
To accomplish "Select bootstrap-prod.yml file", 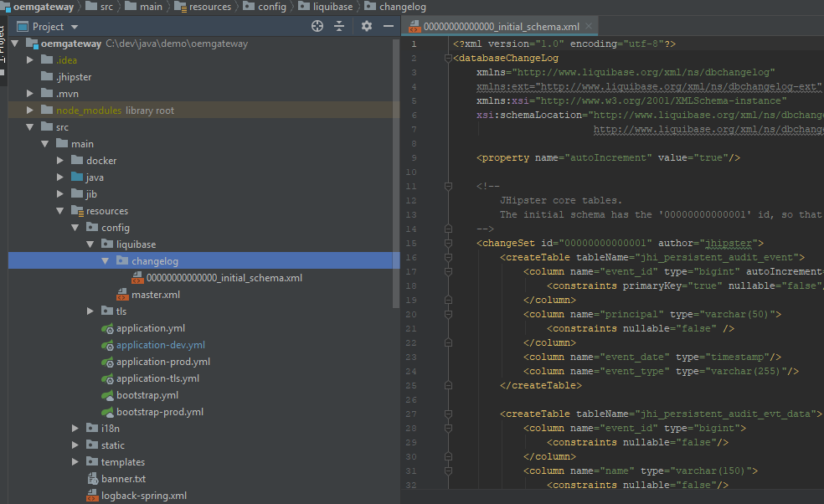I will pyautogui.click(x=160, y=412).
